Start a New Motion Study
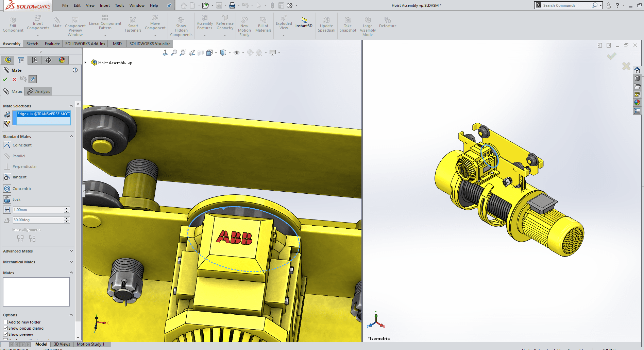This screenshot has width=644, height=350. tap(244, 27)
